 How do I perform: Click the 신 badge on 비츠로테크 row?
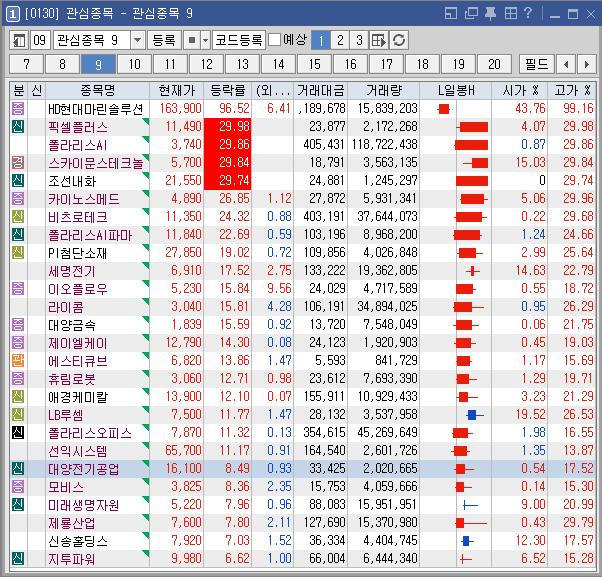18,217
